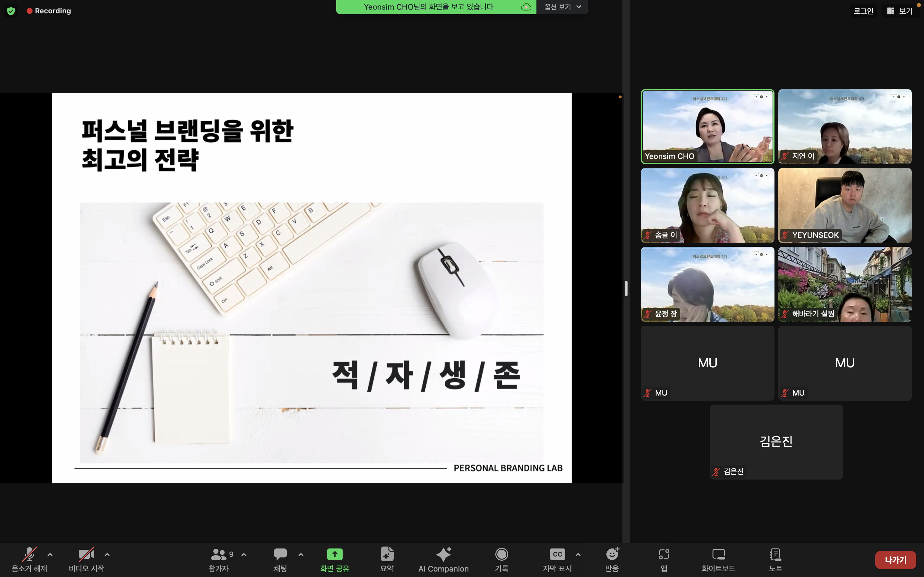
Task: Open the 옵션 보기 dropdown
Action: [x=562, y=7]
